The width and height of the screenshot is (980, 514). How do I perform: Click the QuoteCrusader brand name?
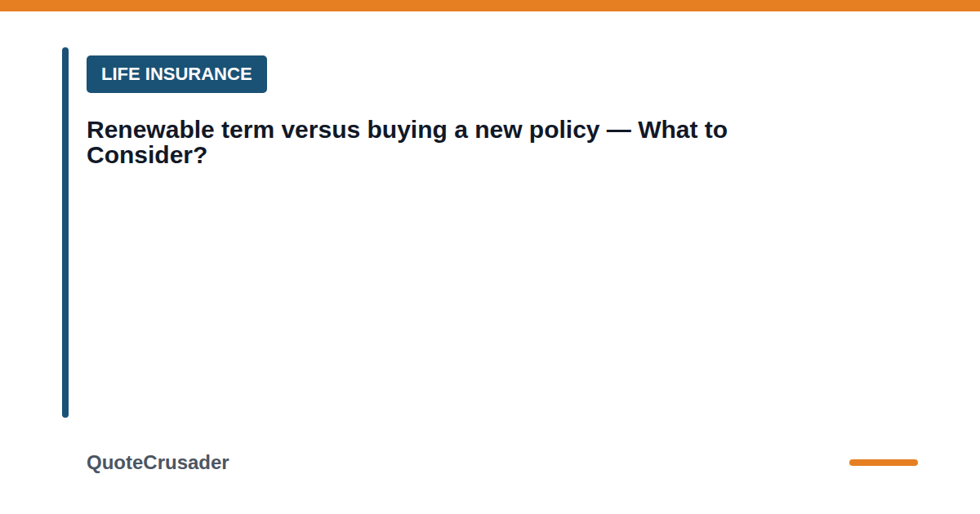pyautogui.click(x=158, y=463)
